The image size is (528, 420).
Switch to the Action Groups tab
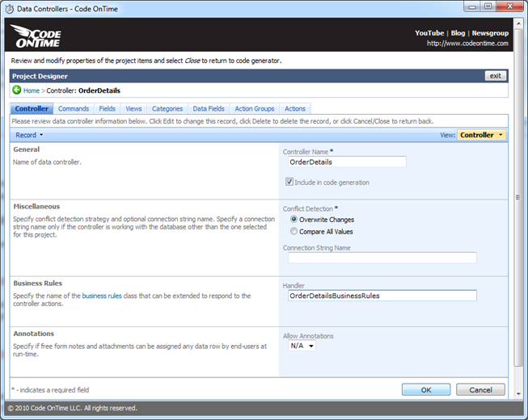pos(255,108)
